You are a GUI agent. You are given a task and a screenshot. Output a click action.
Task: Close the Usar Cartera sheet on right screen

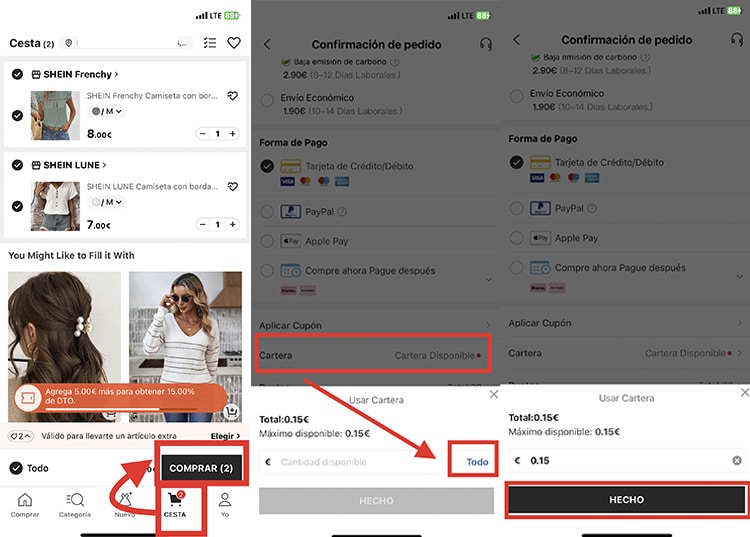(x=745, y=393)
